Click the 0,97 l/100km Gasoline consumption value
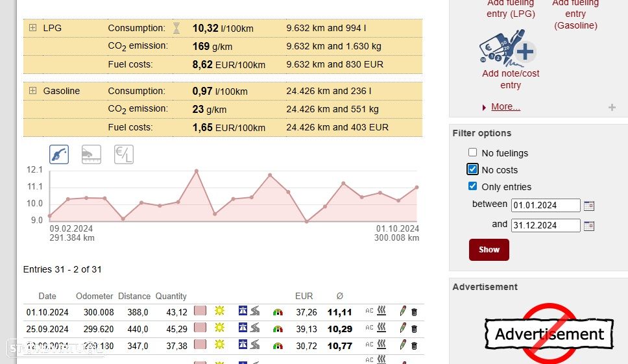This screenshot has width=628, height=364. click(x=220, y=91)
